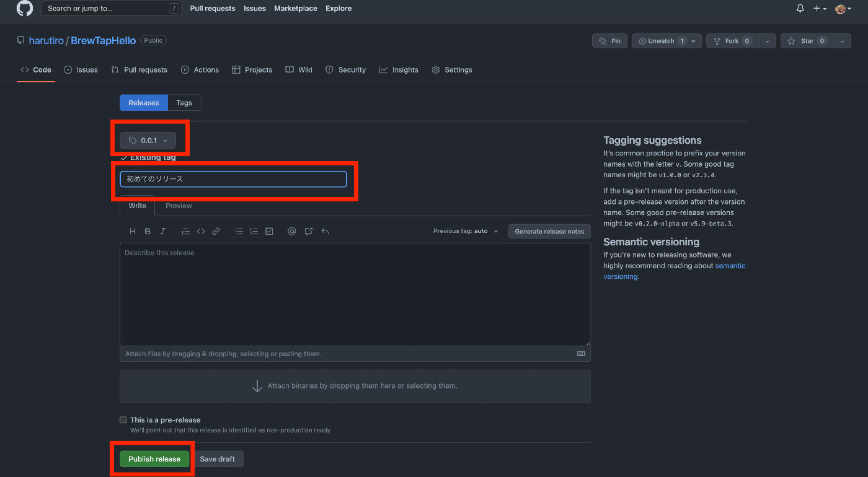Switch to the Write tab
Screen dimensions: 868x477
(138, 206)
